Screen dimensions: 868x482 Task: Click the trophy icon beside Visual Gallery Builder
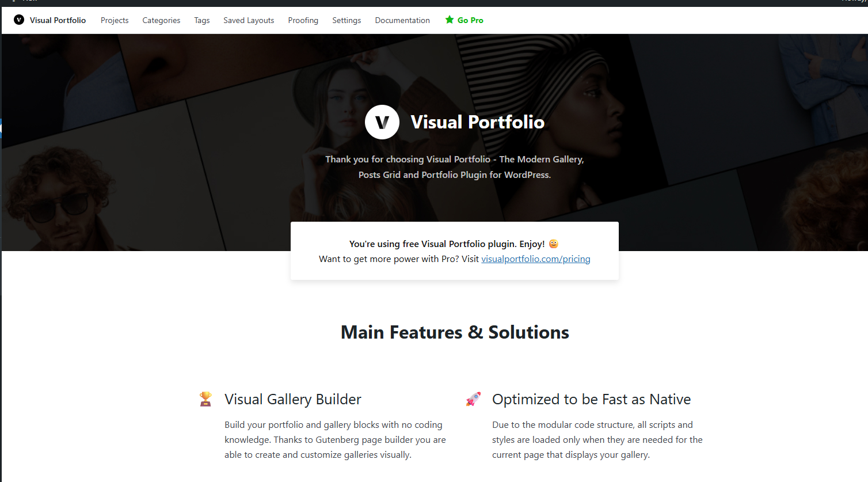[205, 398]
